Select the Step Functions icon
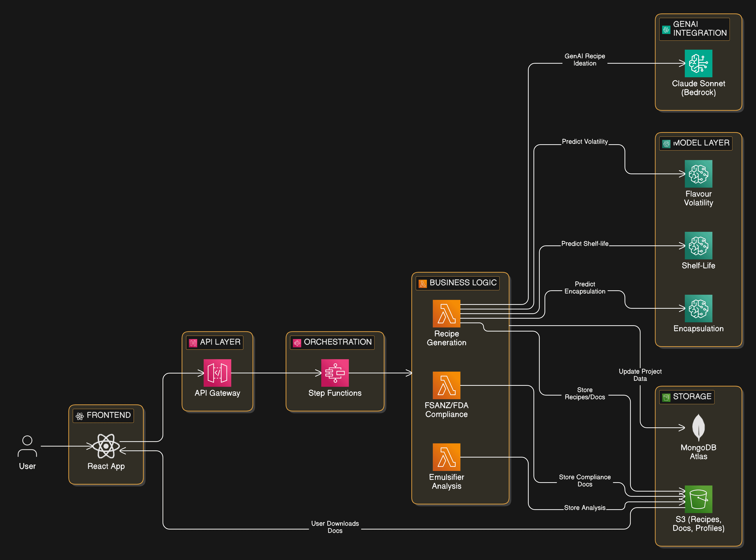Screen dimensions: 756x560 point(335,373)
